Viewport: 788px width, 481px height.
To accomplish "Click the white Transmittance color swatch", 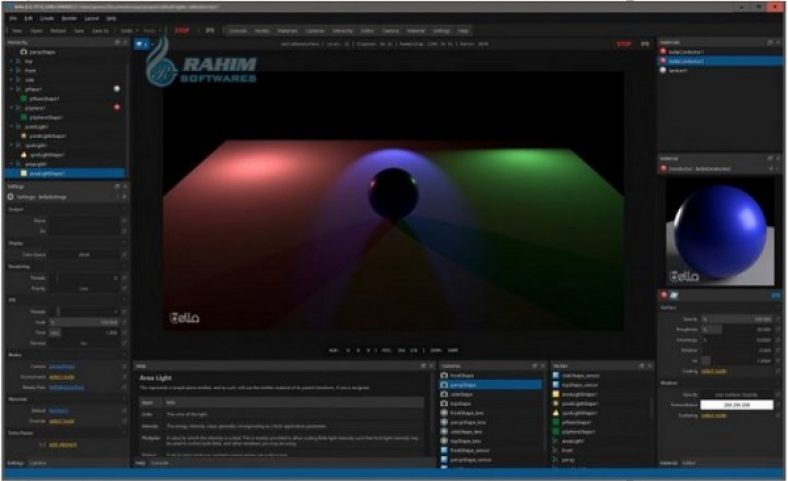I will click(737, 405).
